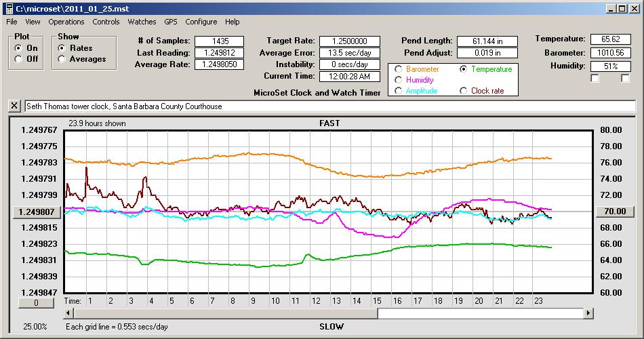The height and width of the screenshot is (339, 644).
Task: Click the MicroSet app icon in title bar
Action: click(x=9, y=9)
